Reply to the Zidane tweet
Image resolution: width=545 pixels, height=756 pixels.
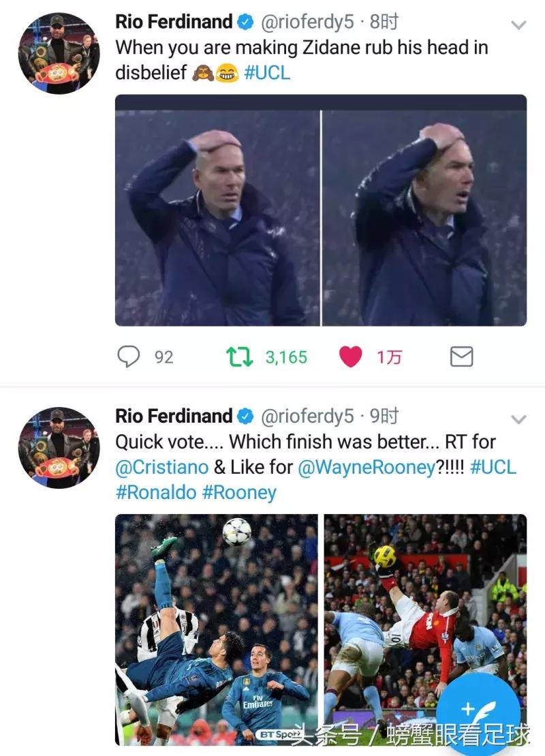[x=129, y=357]
